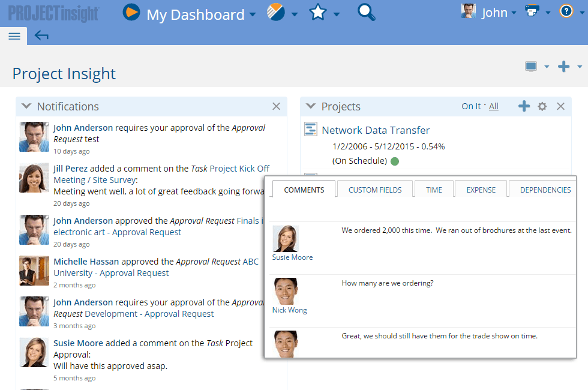This screenshot has height=390, width=588.
Task: Toggle the hamburger navigation menu
Action: tap(14, 36)
